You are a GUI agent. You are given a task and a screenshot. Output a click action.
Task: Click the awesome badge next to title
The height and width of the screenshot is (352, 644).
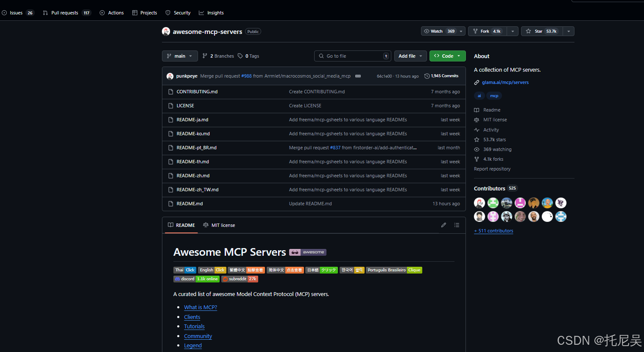tap(308, 252)
